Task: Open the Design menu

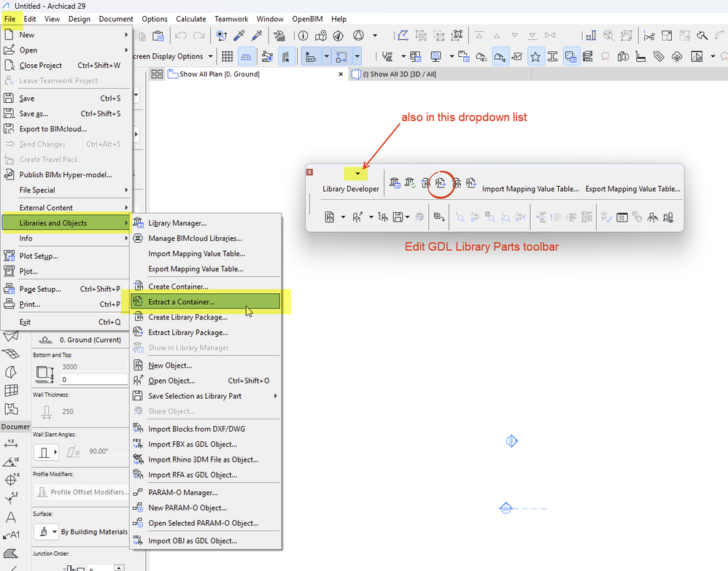Action: tap(80, 19)
